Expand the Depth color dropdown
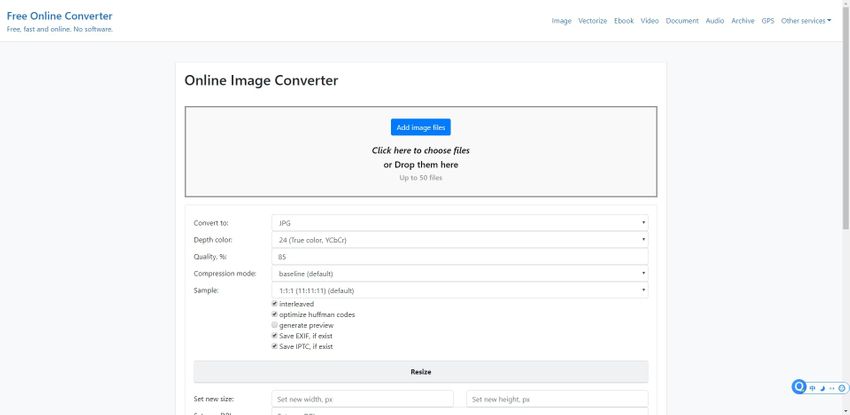850x415 pixels. (x=459, y=240)
